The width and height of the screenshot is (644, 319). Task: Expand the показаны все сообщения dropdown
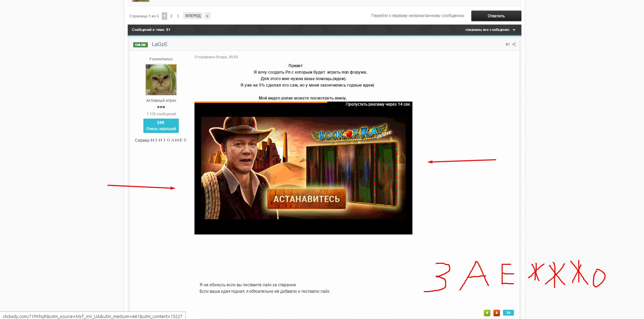490,30
